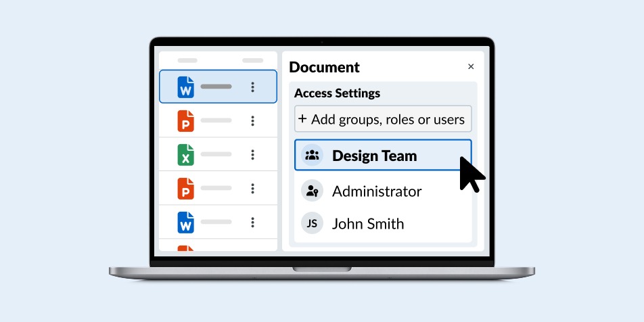Click the Word icon in the fifth row
Image resolution: width=644 pixels, height=322 pixels.
185,222
